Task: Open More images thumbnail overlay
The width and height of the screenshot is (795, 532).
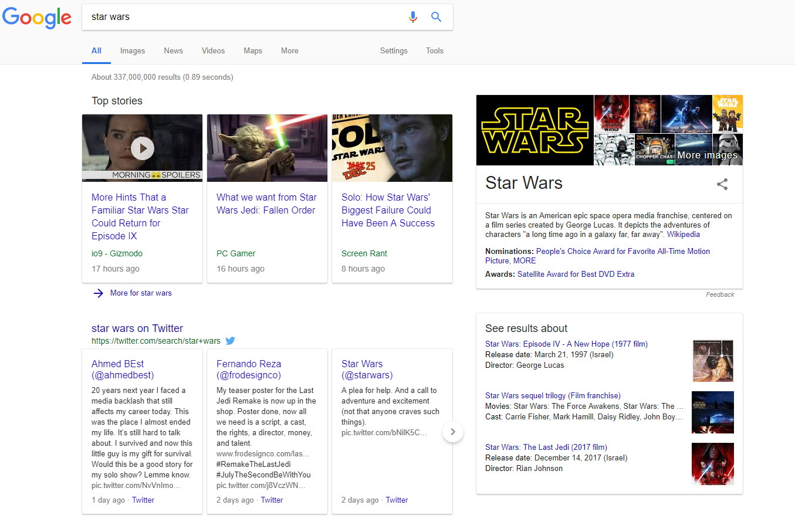Action: [x=708, y=150]
